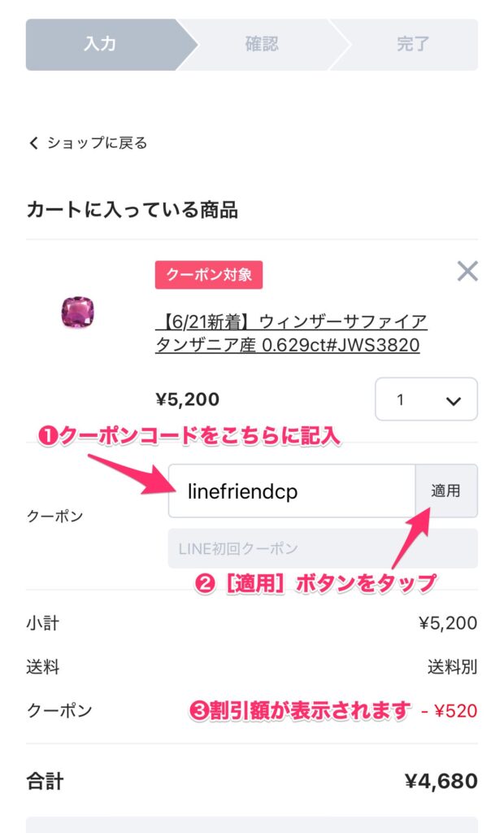504x833 pixels.
Task: Select the 入力 step tab
Action: 100,44
